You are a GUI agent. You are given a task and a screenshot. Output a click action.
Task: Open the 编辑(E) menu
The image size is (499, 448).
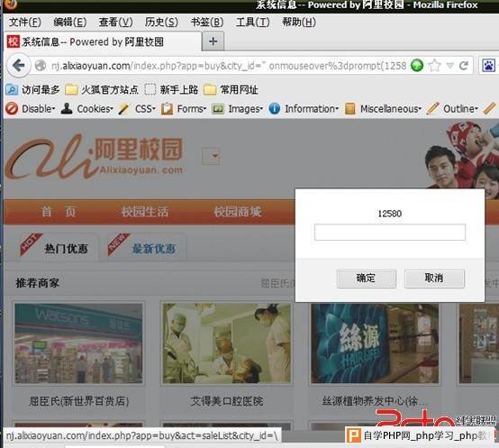[70, 22]
